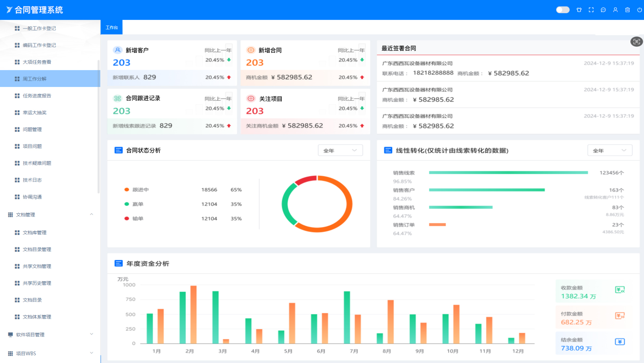Open 任务进度报告 in the sidebar
This screenshot has height=363, width=644.
tap(50, 96)
